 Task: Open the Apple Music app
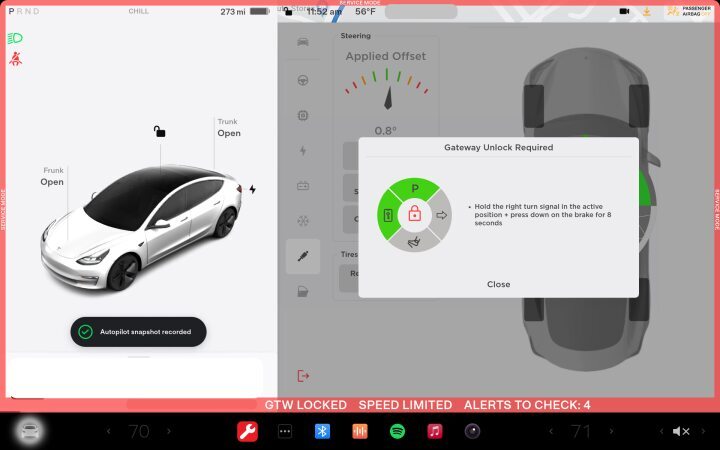(x=434, y=431)
